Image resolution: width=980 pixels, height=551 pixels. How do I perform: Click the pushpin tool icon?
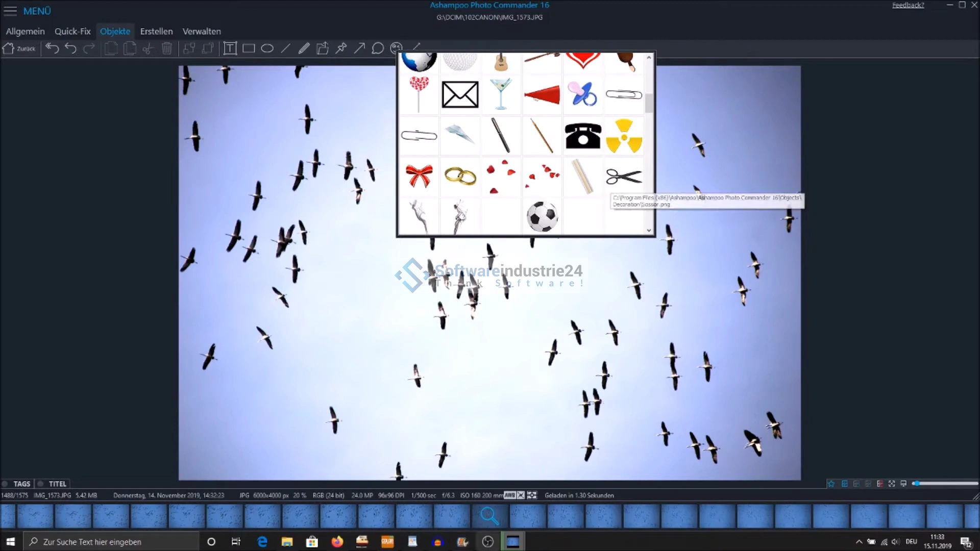click(341, 48)
